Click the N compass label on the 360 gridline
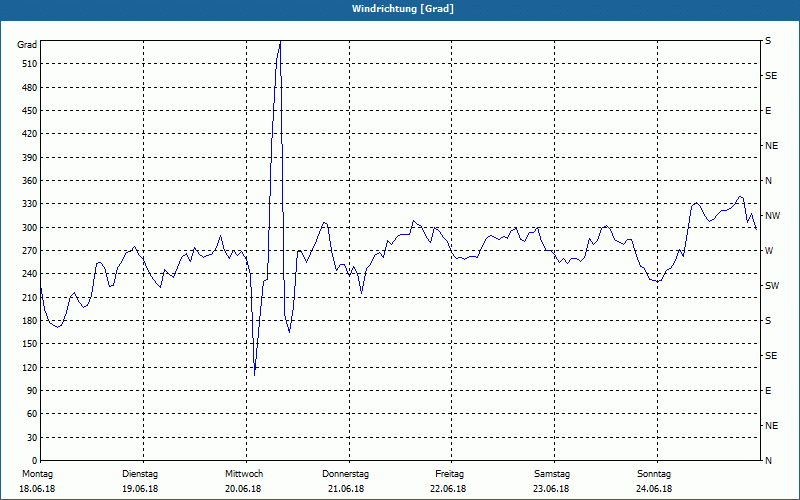Viewport: 800px width, 500px height. 768,181
